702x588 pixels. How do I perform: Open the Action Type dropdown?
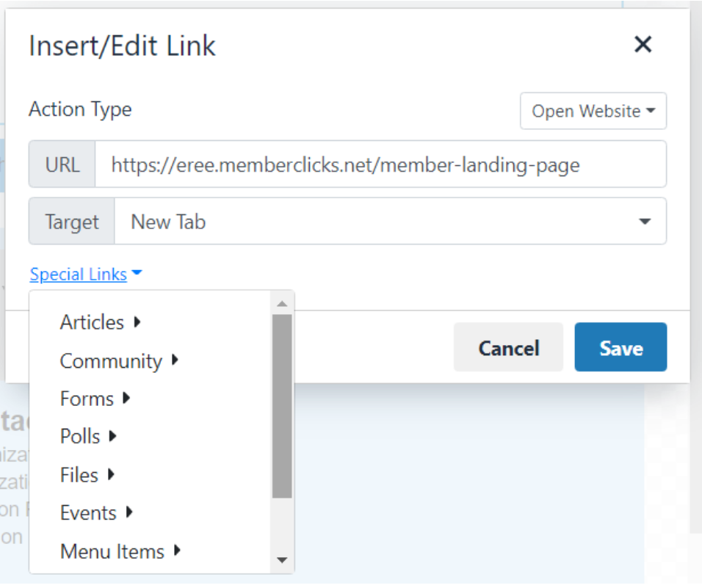(593, 112)
